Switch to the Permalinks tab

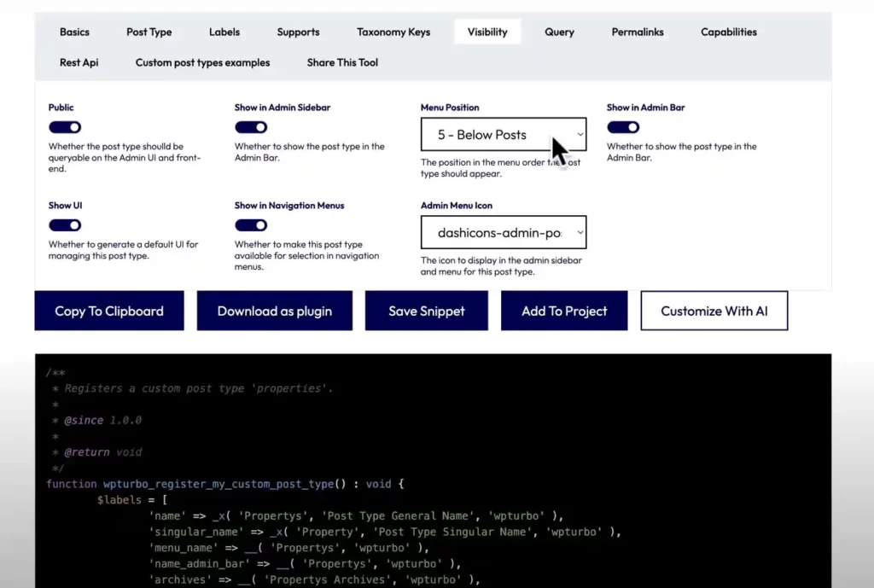click(637, 32)
